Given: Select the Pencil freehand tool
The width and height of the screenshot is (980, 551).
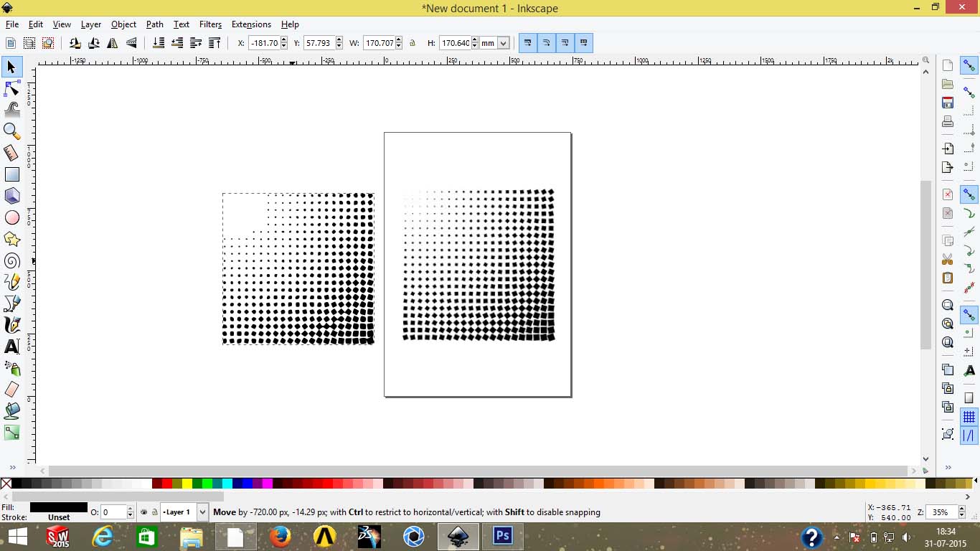Looking at the screenshot, I should (x=11, y=282).
